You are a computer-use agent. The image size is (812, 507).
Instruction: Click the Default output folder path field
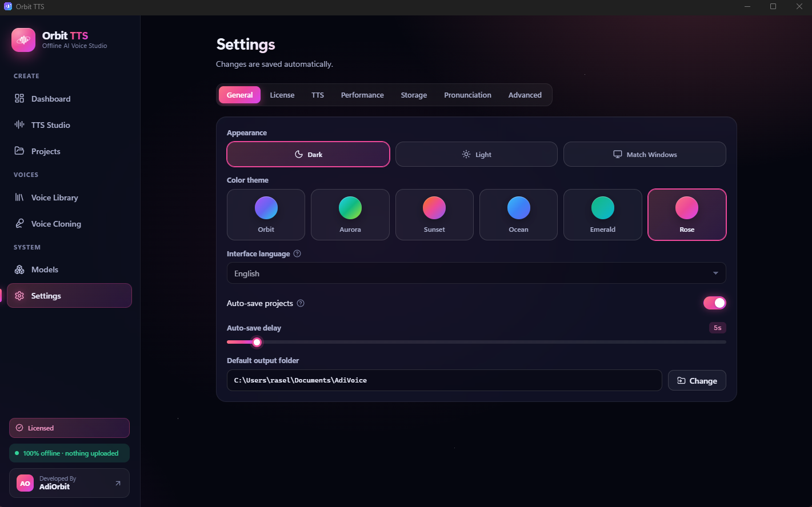[x=444, y=380]
